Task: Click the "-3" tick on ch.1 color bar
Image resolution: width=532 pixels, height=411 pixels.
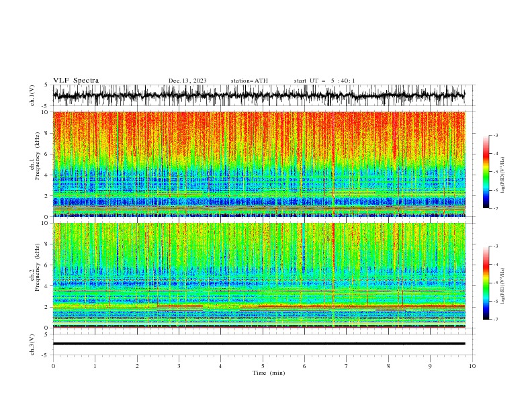Action: [495, 135]
